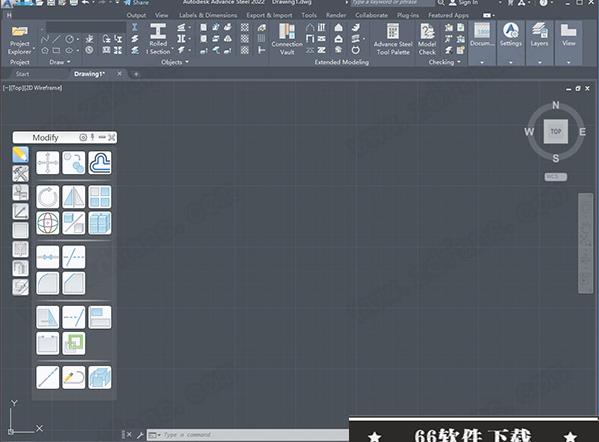The image size is (599, 442).
Task: Select the Break at point tool
Action: pyautogui.click(x=48, y=257)
